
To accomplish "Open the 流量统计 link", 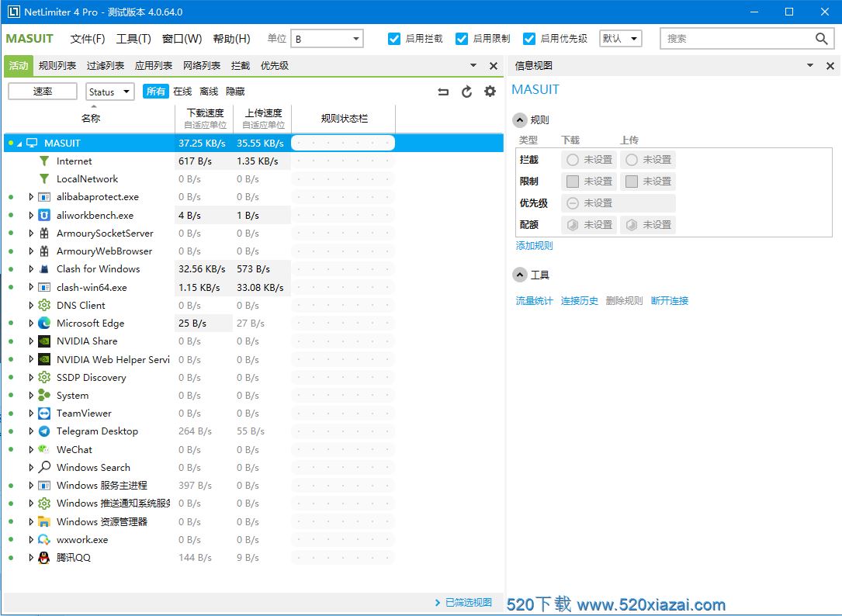I will click(535, 301).
